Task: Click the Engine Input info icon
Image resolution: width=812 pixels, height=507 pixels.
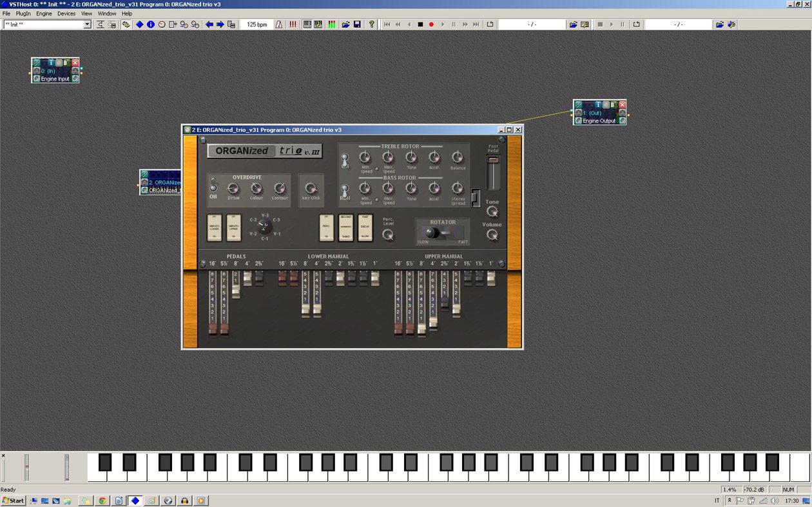Action: pos(51,62)
